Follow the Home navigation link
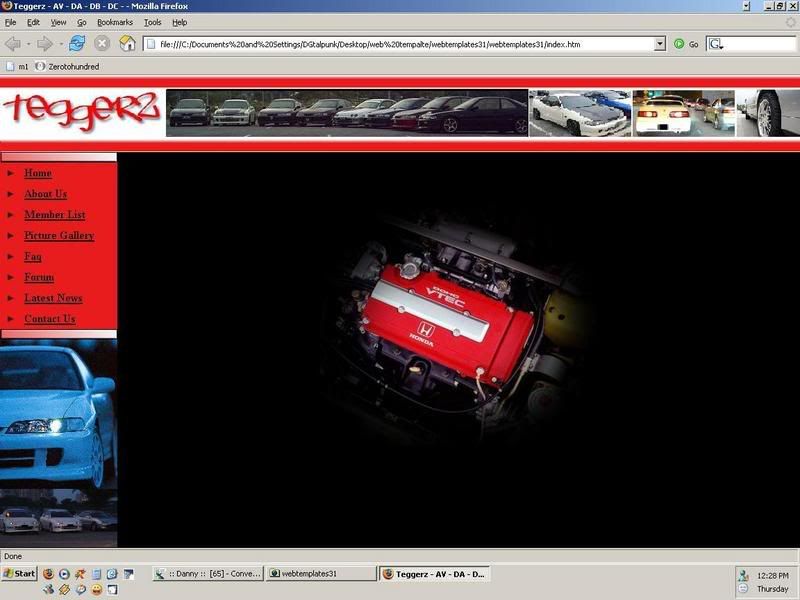 click(38, 173)
